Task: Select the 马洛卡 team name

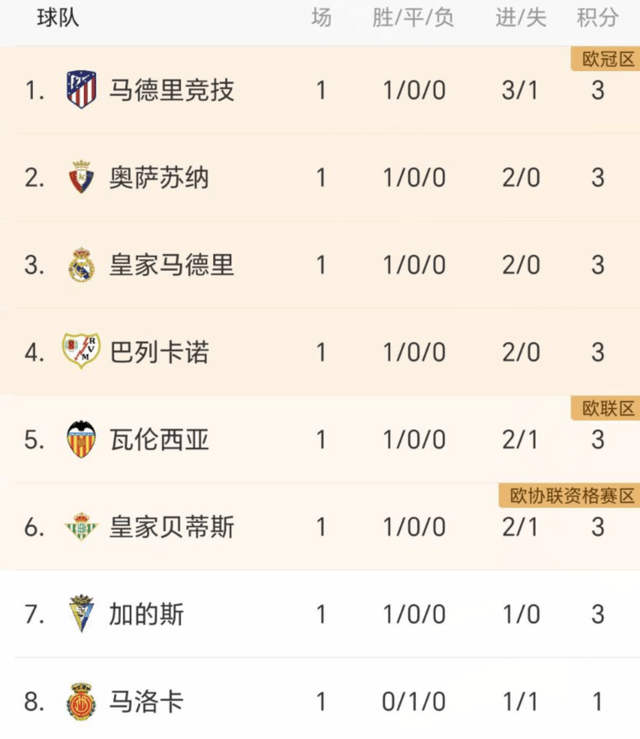Action: (x=147, y=702)
